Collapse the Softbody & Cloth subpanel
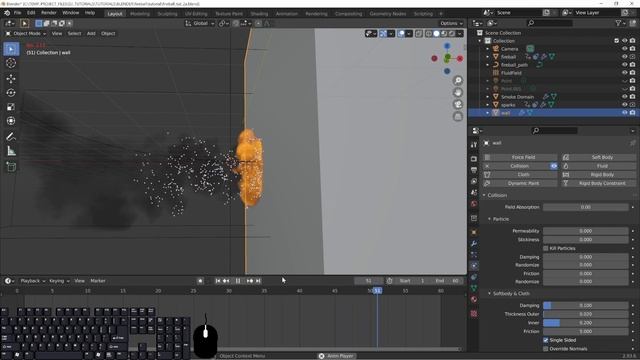Screen dimensions: 640x360 click(489, 293)
